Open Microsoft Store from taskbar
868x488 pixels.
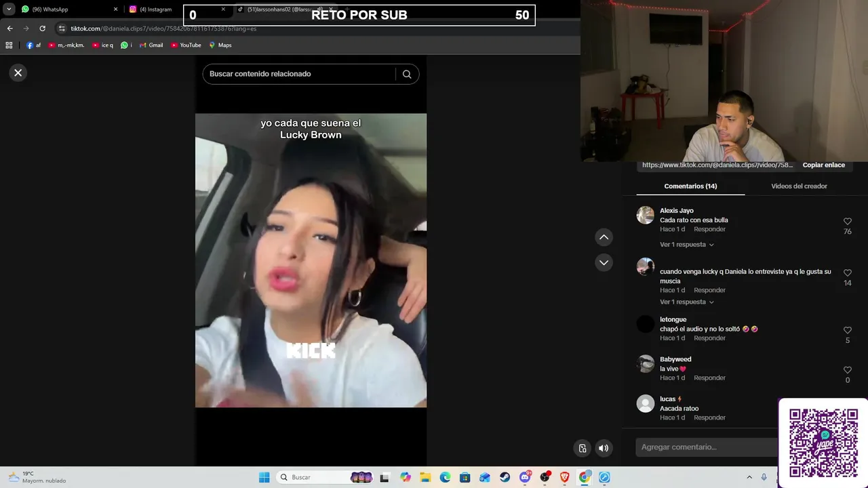[x=465, y=477]
